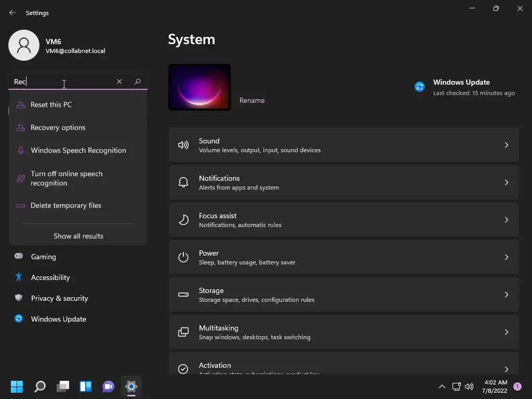Image resolution: width=532 pixels, height=399 pixels.
Task: Open the Windows Start menu
Action: [17, 387]
